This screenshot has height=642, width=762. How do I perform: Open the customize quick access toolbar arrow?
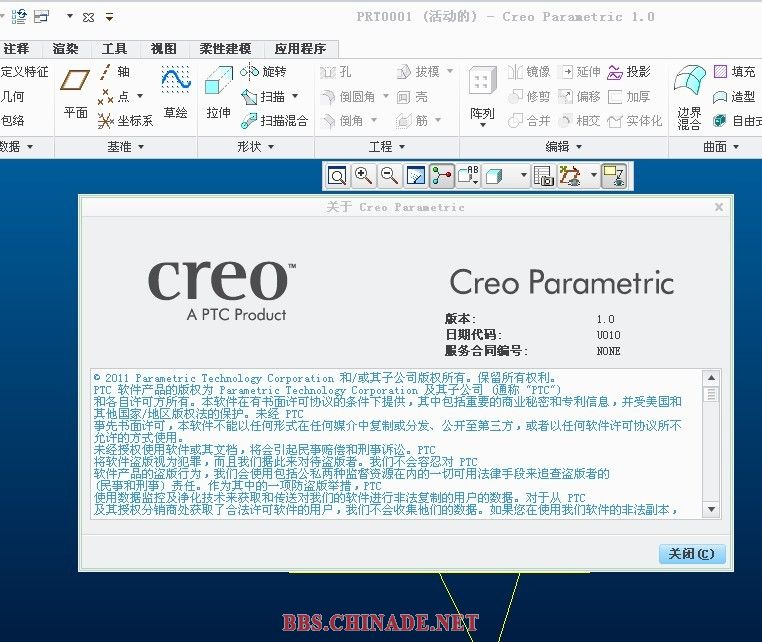(109, 17)
